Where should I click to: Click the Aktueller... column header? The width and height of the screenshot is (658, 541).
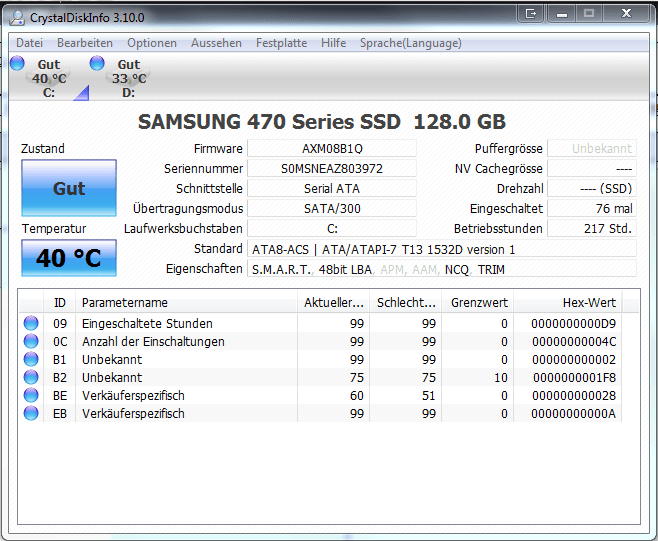coord(334,302)
